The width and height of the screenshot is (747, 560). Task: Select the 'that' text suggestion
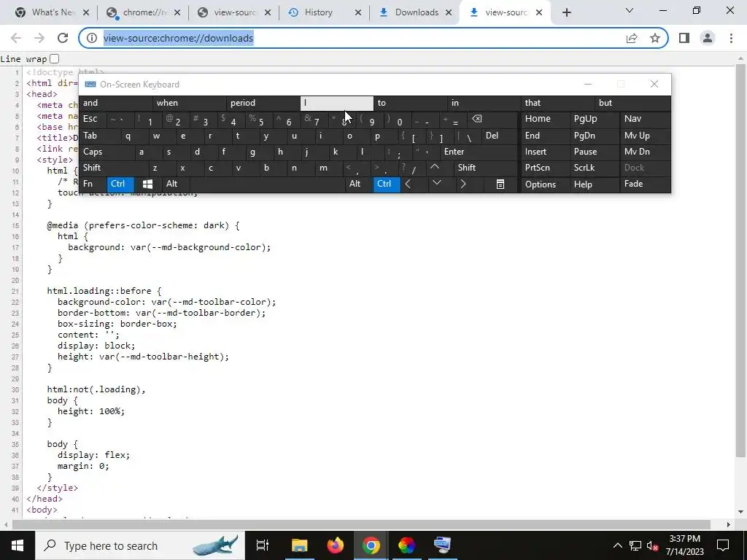[557, 103]
